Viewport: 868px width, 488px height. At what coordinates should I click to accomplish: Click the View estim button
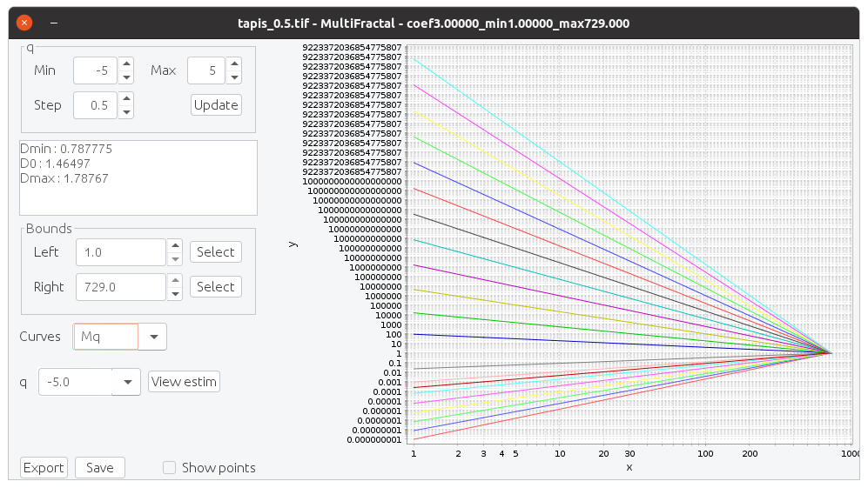click(183, 382)
